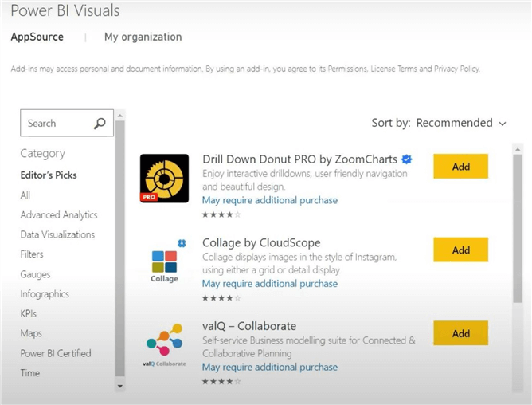Add the Collage by CloudScope visual
The width and height of the screenshot is (532, 405).
pyautogui.click(x=460, y=250)
